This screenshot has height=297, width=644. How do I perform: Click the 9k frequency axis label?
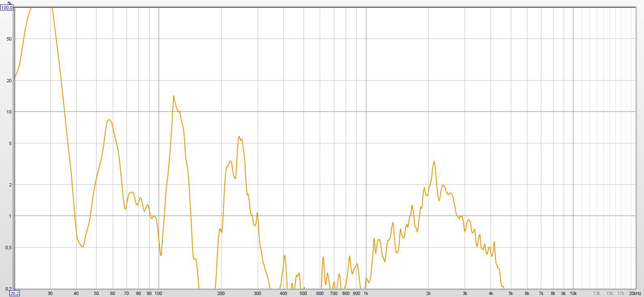(x=563, y=293)
